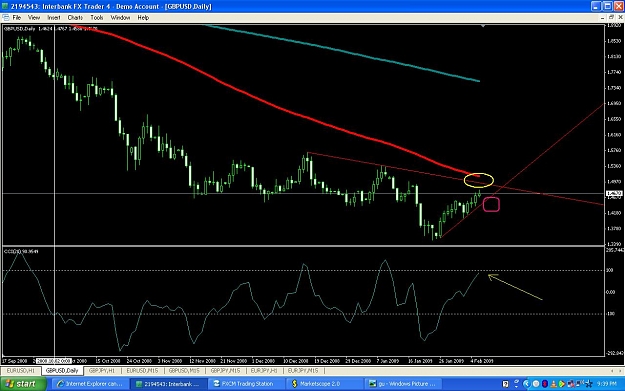Click the Windows start button
Screen dimensions: 625x391
pyautogui.click(x=23, y=384)
